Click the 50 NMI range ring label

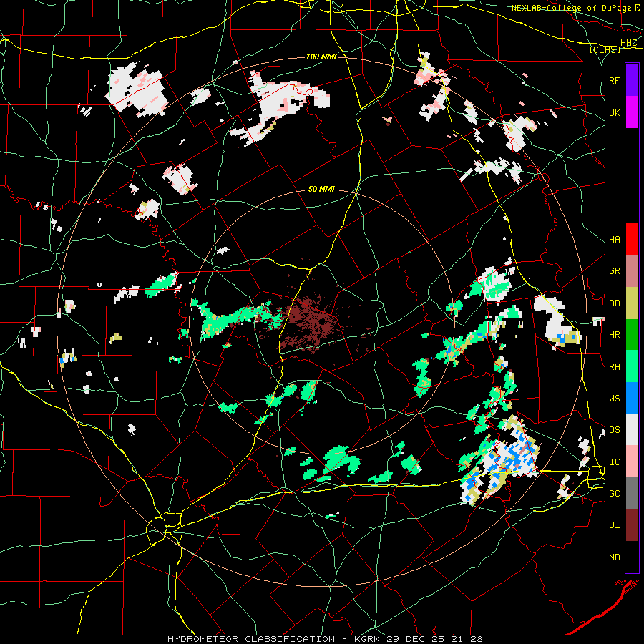[321, 189]
